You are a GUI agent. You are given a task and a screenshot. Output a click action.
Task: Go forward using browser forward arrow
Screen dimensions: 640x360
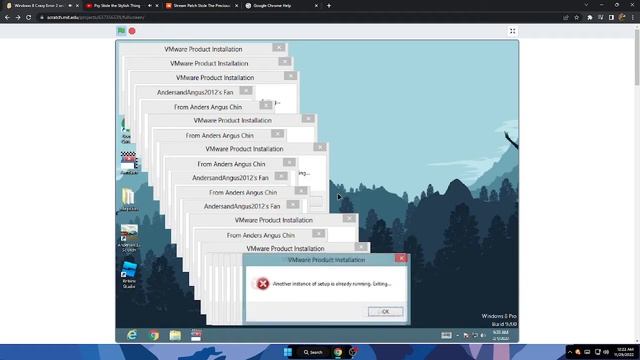tap(18, 18)
